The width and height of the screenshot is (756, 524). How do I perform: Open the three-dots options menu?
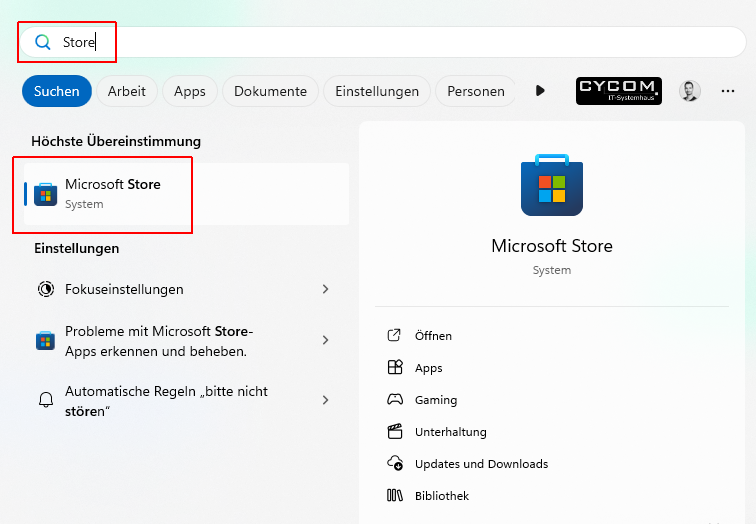(728, 91)
